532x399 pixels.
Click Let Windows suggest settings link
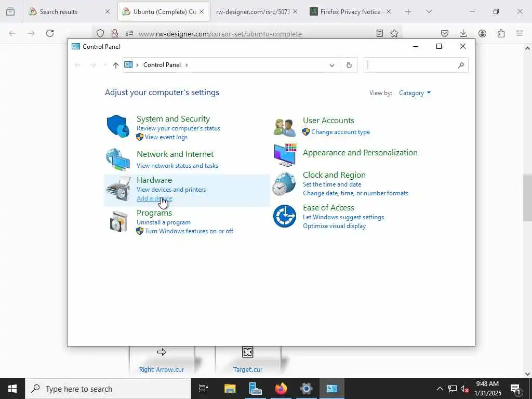click(x=343, y=217)
